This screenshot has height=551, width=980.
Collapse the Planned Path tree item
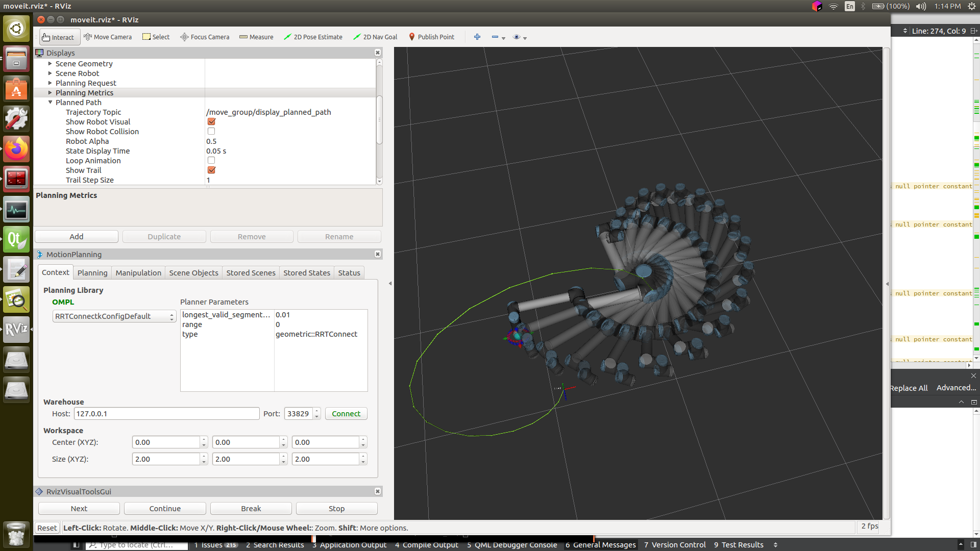click(x=50, y=102)
